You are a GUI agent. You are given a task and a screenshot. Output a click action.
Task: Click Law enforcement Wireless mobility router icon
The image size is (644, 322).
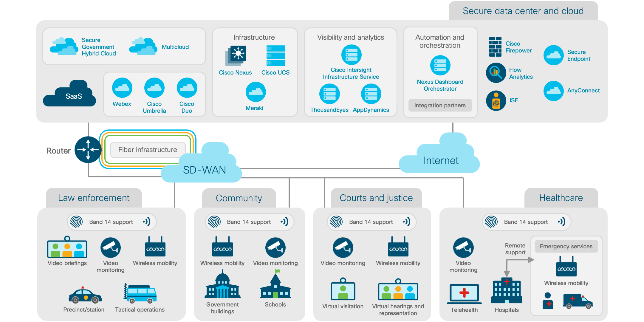(x=155, y=247)
